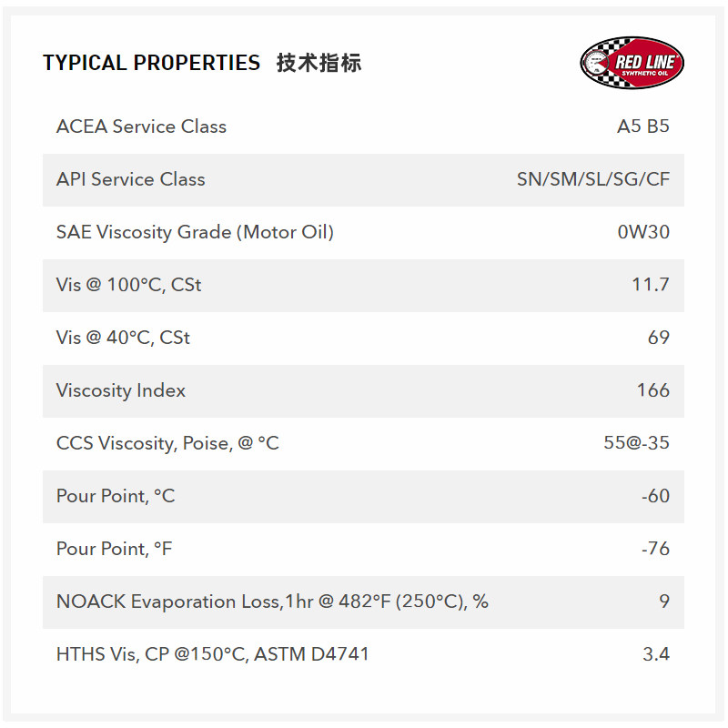Click the NOACK Evaporation Loss label
Viewport: 728px width, 728px height.
point(272,602)
